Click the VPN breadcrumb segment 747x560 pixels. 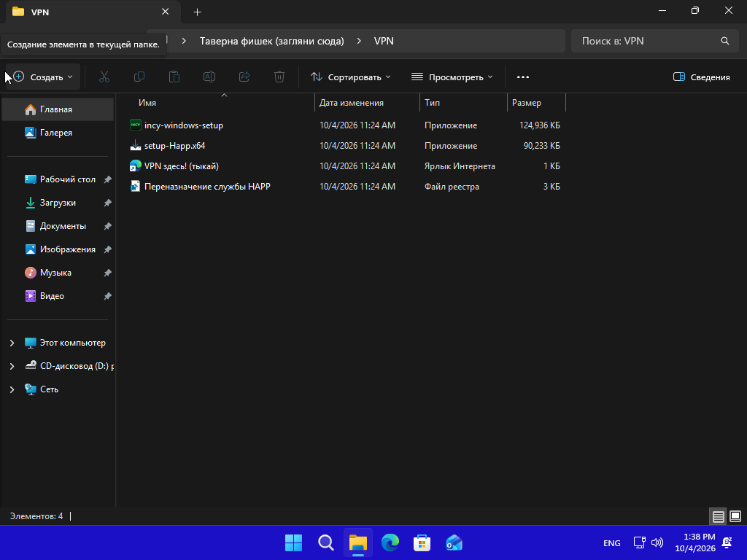pos(384,41)
